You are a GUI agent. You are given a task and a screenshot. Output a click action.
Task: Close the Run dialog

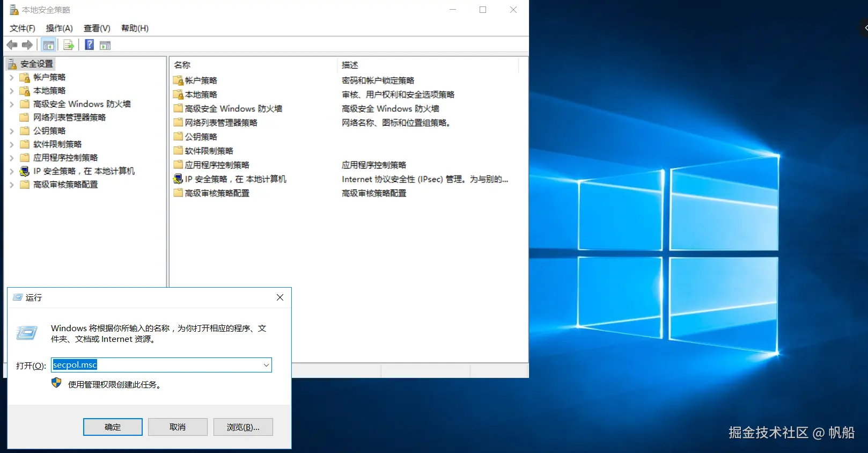280,297
